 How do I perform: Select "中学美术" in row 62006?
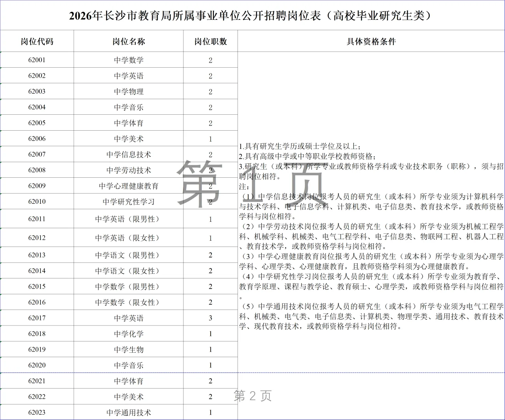(x=129, y=138)
